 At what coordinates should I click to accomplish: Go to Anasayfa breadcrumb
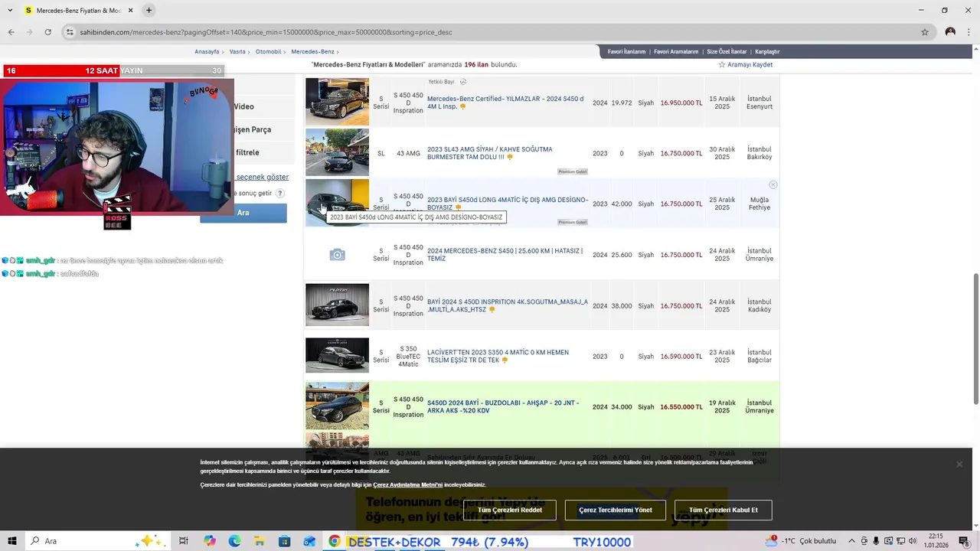pyautogui.click(x=207, y=51)
